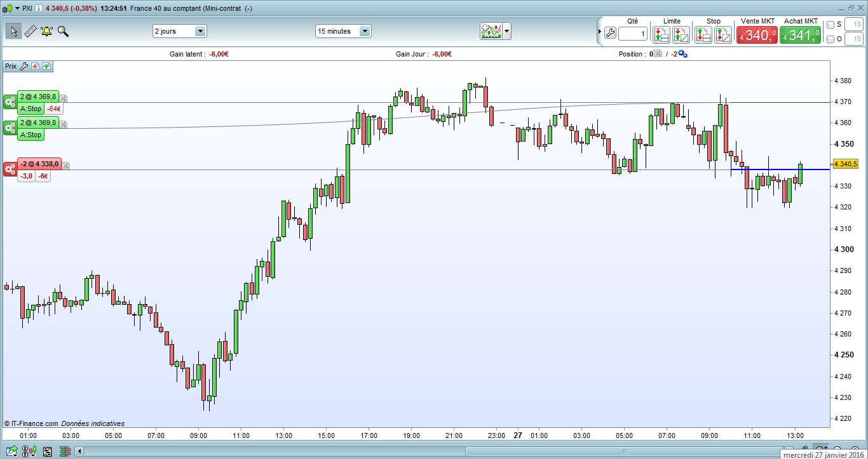
Task: Open the Prix wrench settings
Action: click(24, 66)
